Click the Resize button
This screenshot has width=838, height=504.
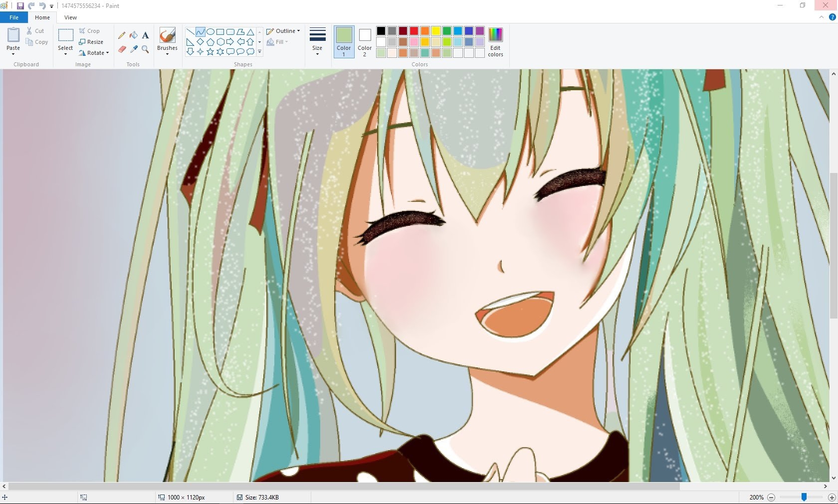pyautogui.click(x=91, y=42)
